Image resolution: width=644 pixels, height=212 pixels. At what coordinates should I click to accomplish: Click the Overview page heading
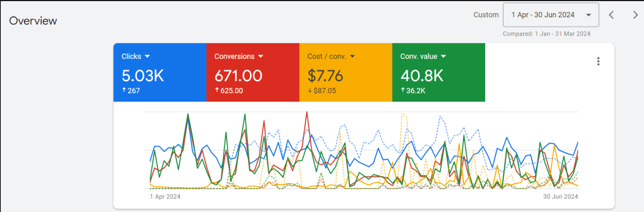33,21
